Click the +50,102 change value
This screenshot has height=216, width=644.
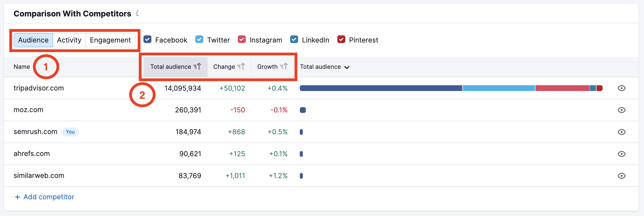(232, 88)
